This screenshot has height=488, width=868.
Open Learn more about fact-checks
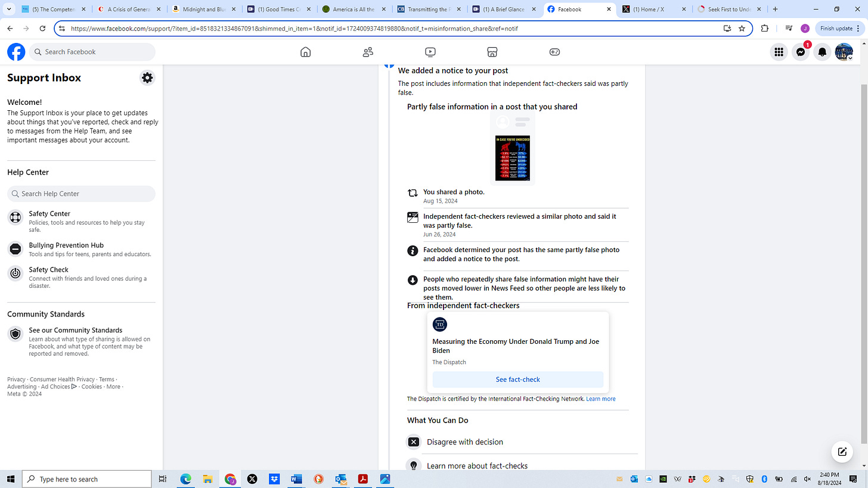pos(477,466)
